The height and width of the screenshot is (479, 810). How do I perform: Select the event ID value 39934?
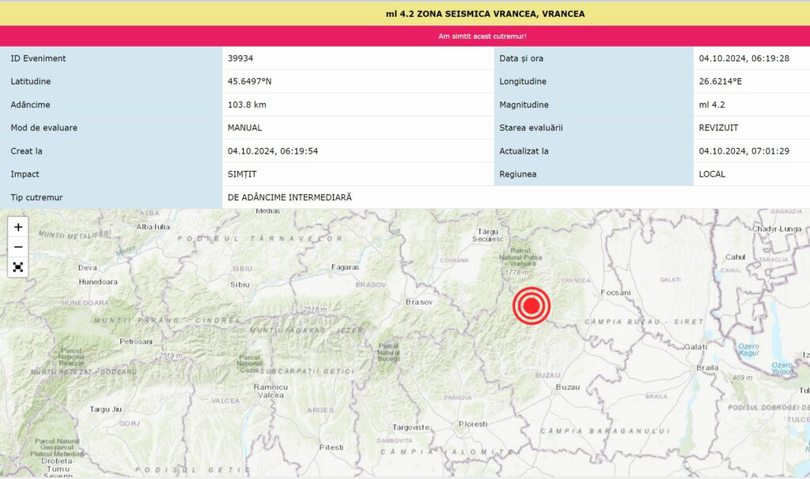pyautogui.click(x=240, y=59)
